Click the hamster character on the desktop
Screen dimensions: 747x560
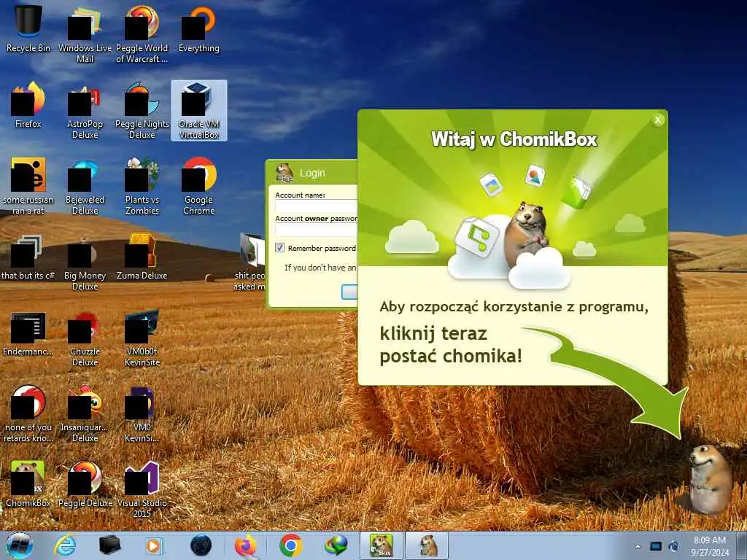[710, 480]
